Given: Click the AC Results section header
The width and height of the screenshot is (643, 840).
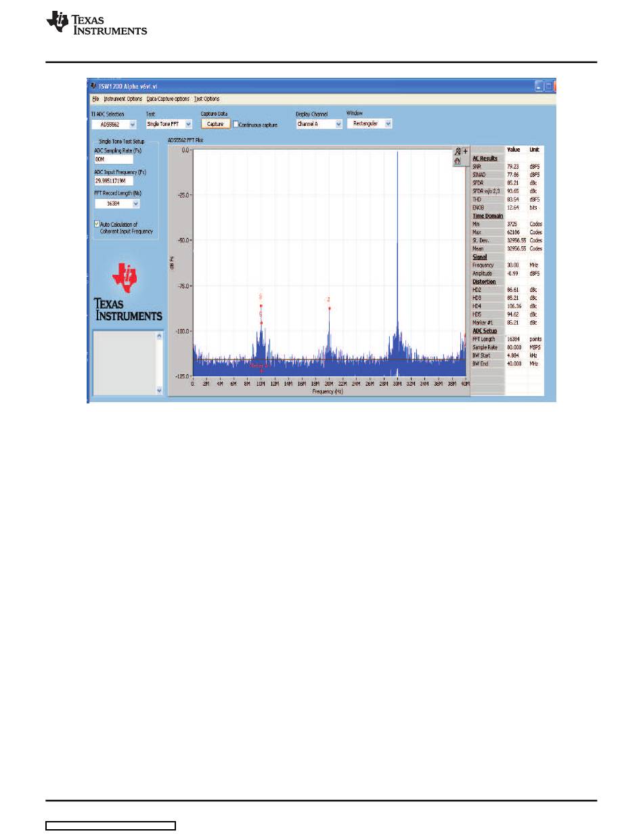Looking at the screenshot, I should click(x=485, y=158).
